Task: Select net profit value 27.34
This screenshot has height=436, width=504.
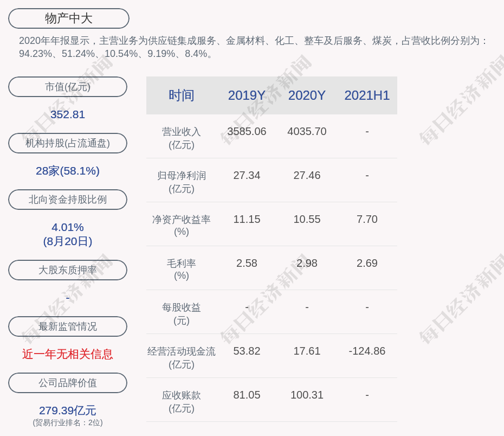Action: coord(247,175)
